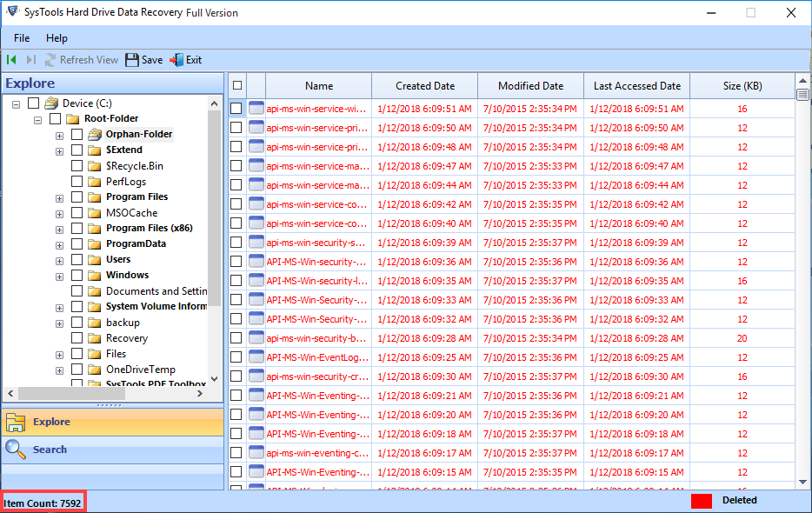Screen dimensions: 812x513
Task: Expand the Orphan-Folder node
Action: [60, 136]
